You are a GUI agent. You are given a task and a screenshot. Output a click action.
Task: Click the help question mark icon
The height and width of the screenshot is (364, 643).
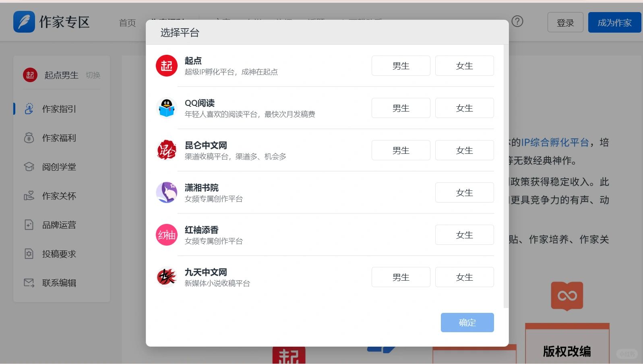pyautogui.click(x=517, y=21)
